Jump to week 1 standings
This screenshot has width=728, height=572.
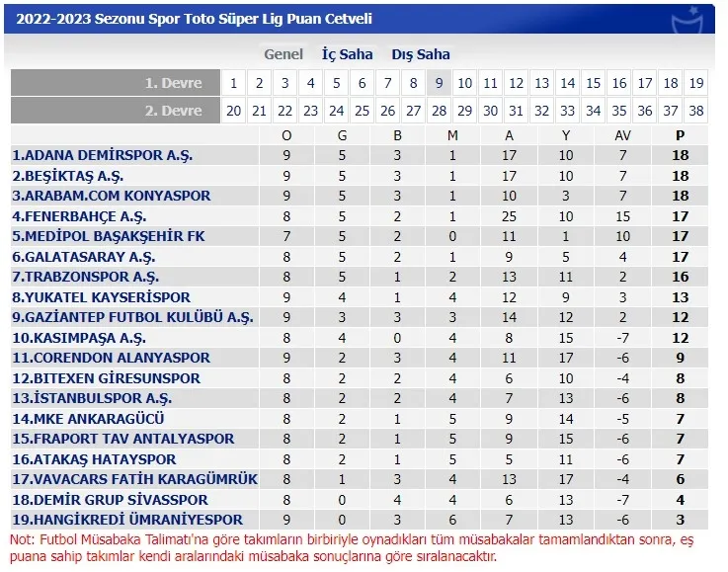coord(233,83)
